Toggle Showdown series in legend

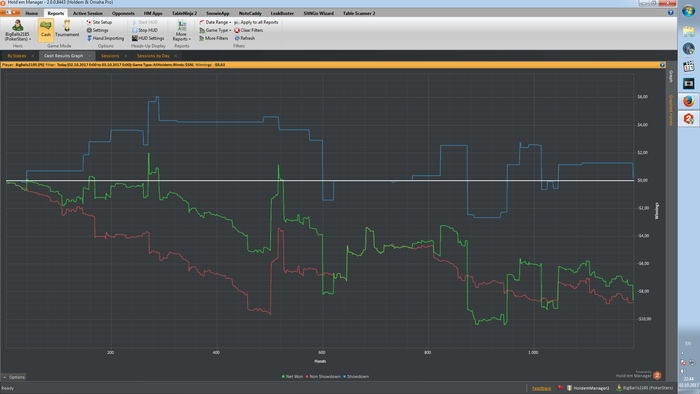point(356,377)
